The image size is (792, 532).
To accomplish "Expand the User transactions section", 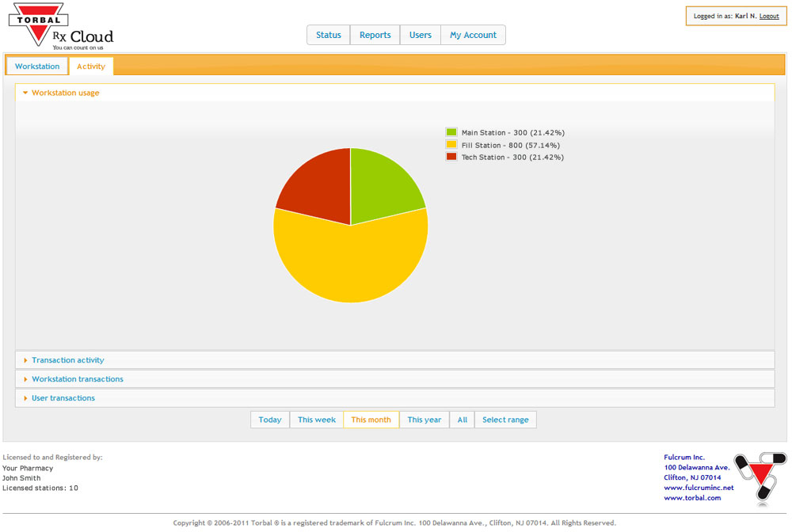I will pyautogui.click(x=395, y=397).
